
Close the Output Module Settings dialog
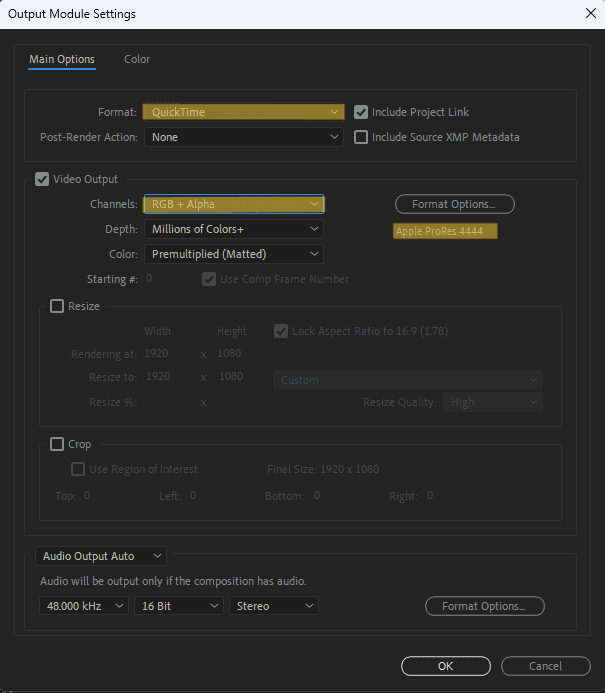point(588,14)
